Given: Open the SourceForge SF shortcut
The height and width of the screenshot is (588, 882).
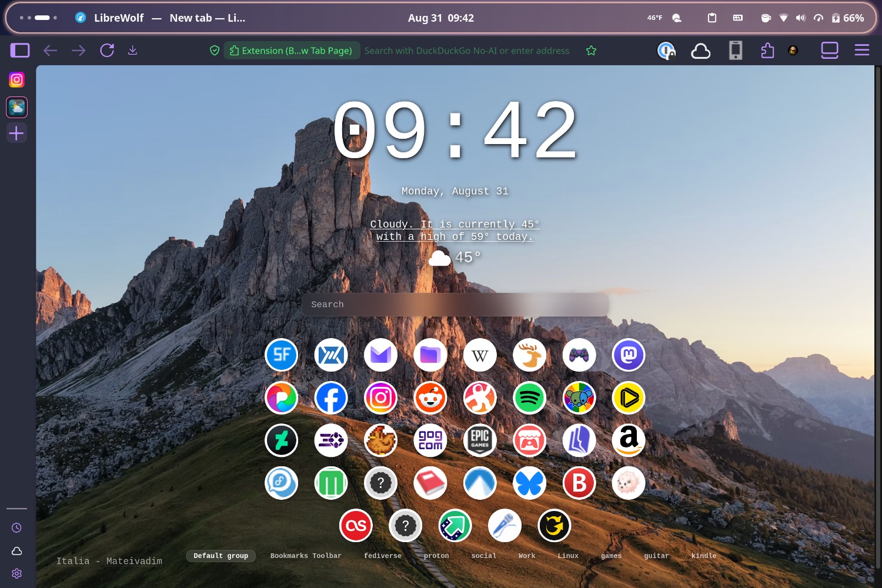Looking at the screenshot, I should tap(282, 355).
